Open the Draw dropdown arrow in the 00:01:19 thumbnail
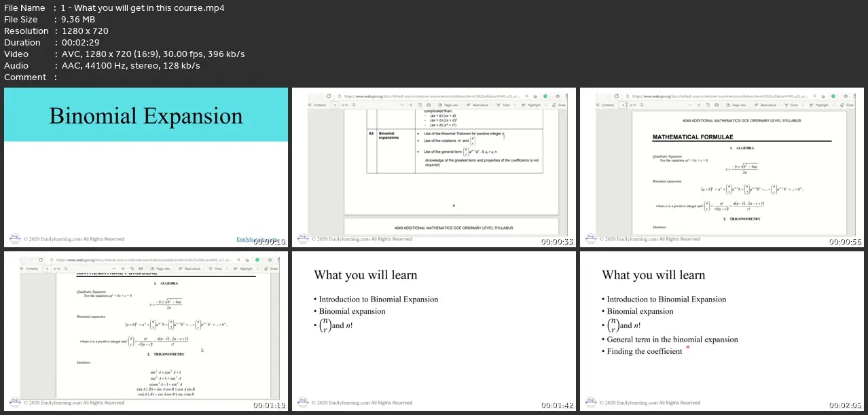The height and width of the screenshot is (415, 868). click(227, 269)
